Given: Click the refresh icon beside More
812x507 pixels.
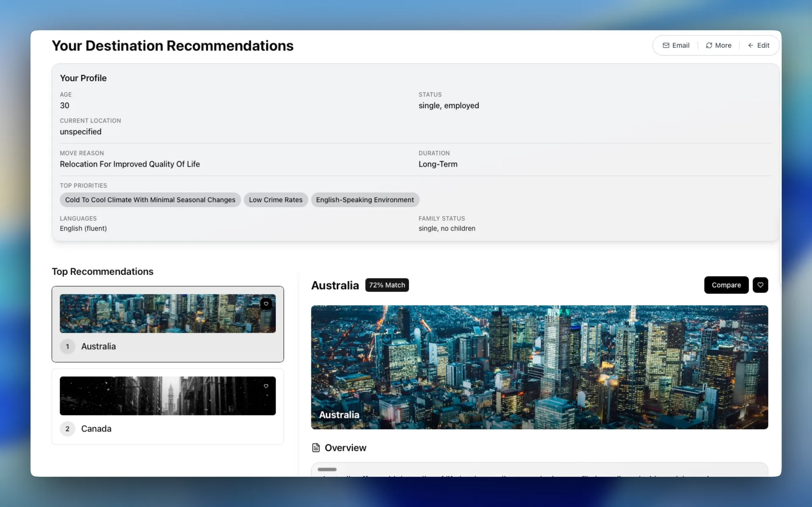Looking at the screenshot, I should (x=709, y=45).
